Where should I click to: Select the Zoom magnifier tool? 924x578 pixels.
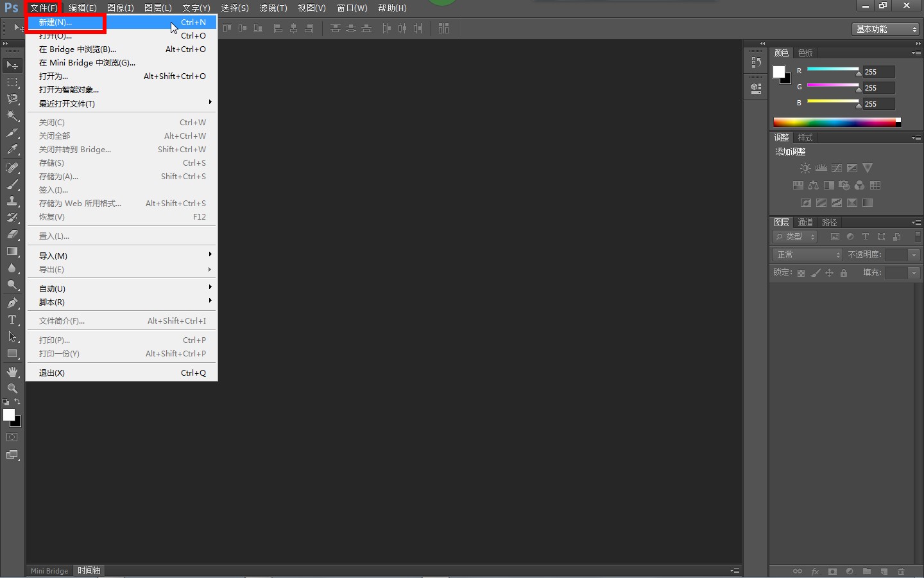click(x=12, y=389)
